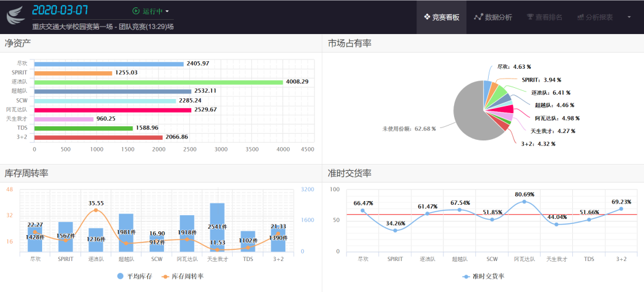This screenshot has width=644, height=292.
Task: Click the green running status play icon
Action: click(x=136, y=11)
